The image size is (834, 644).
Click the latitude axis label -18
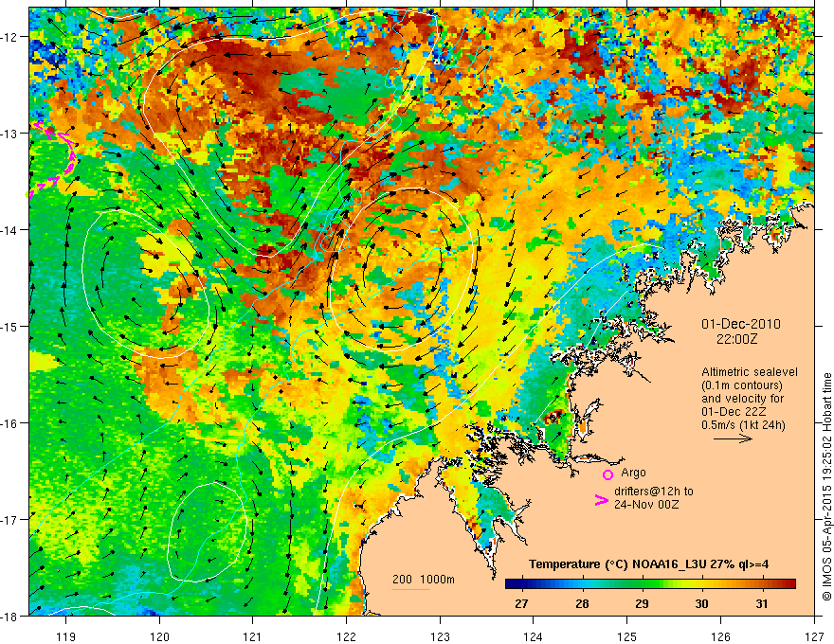point(9,616)
